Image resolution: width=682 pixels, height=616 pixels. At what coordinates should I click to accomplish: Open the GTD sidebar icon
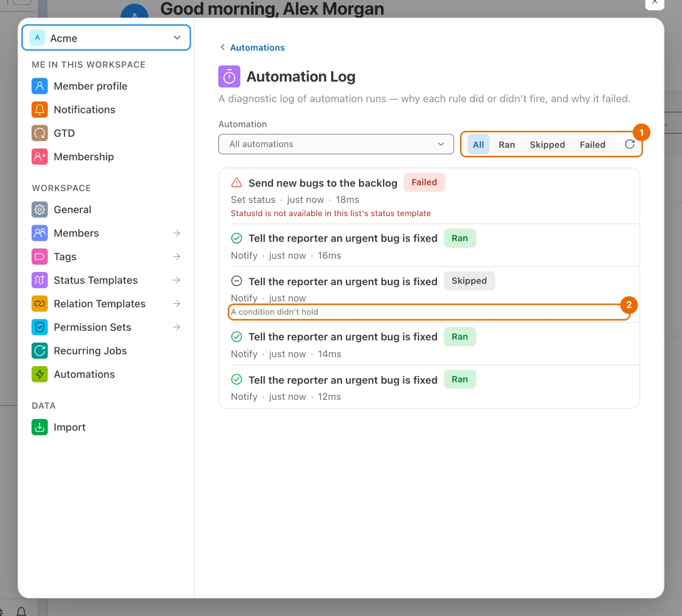tap(40, 133)
